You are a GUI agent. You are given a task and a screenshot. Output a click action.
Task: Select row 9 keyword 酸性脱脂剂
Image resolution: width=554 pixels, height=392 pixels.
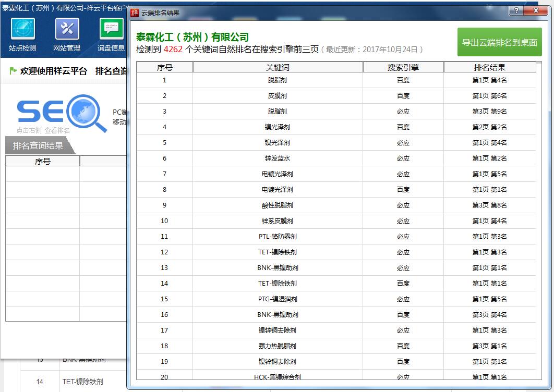(278, 205)
